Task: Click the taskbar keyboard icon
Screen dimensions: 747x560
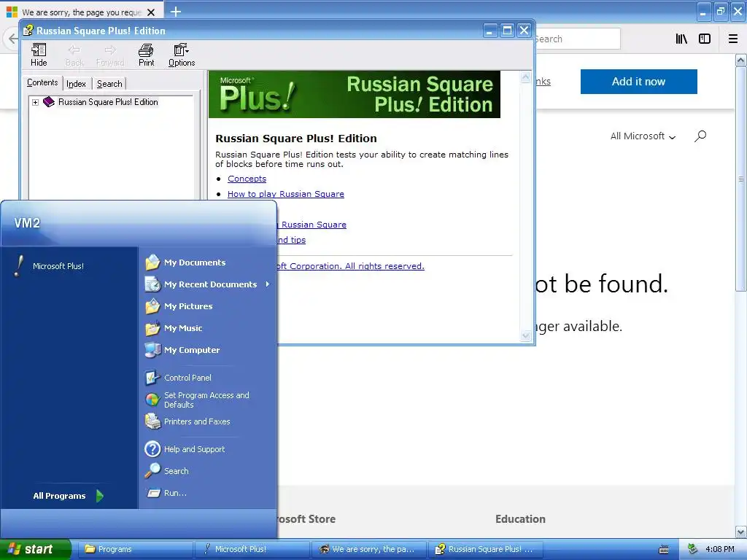Action: tap(664, 550)
